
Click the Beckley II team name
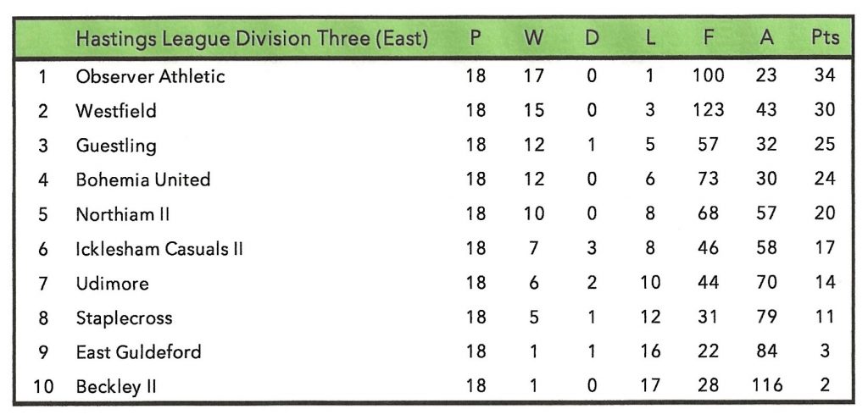(117, 387)
